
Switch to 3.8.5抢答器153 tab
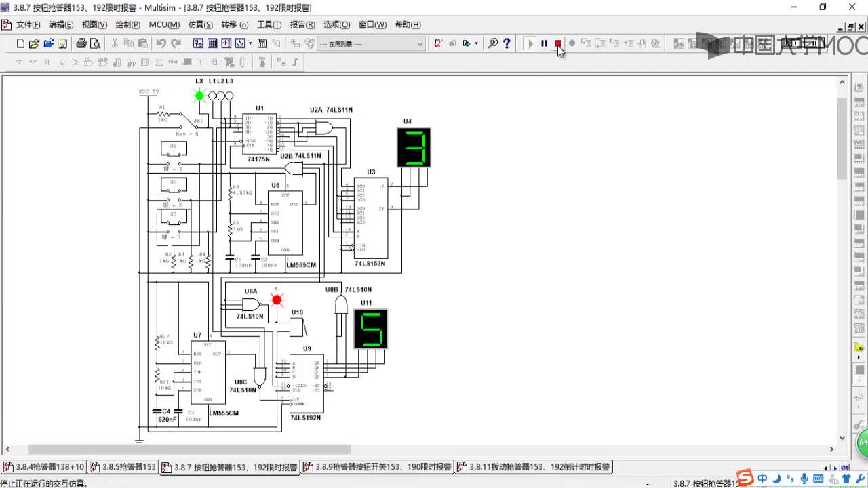click(x=123, y=467)
